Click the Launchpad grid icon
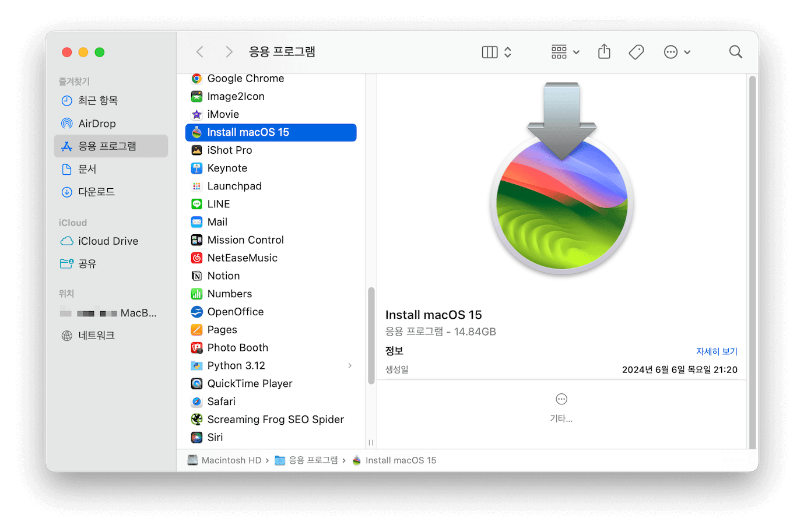 (x=197, y=186)
